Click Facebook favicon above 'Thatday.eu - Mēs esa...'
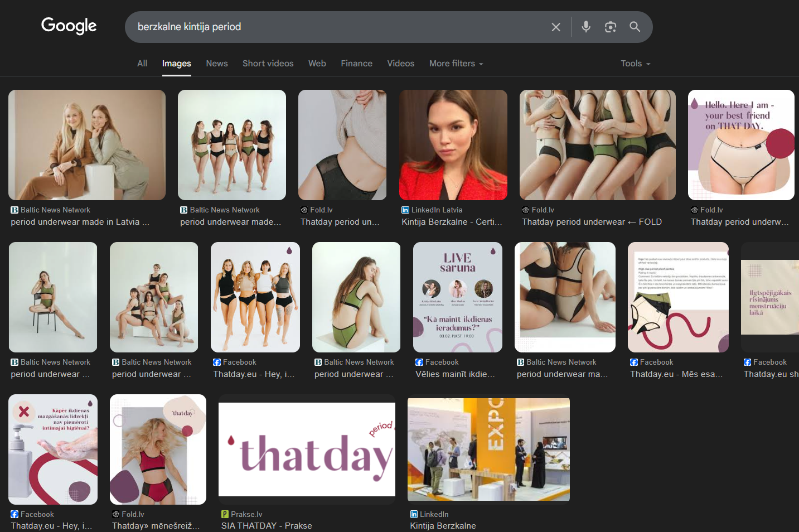The image size is (799, 532). pyautogui.click(x=634, y=362)
